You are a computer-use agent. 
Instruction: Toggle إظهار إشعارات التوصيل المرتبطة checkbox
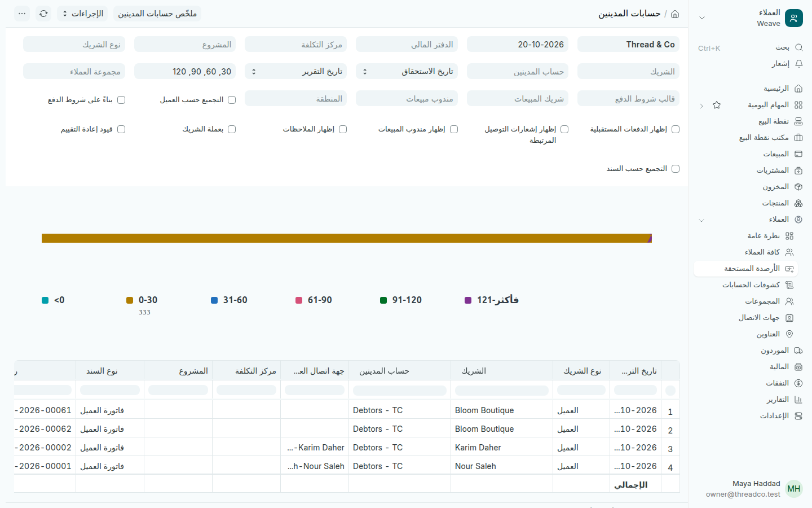coord(564,129)
